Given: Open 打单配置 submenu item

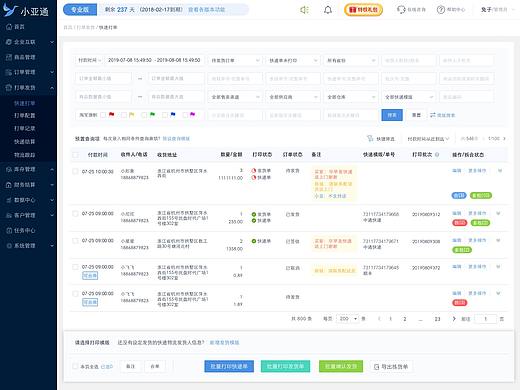Looking at the screenshot, I should click(25, 115).
